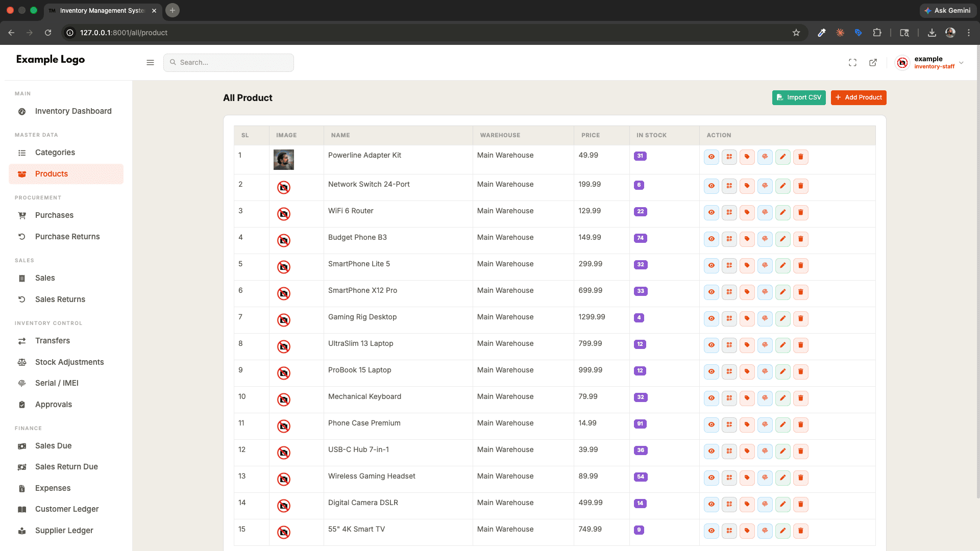Open external link icon in header
Image resolution: width=980 pixels, height=551 pixels.
point(873,62)
